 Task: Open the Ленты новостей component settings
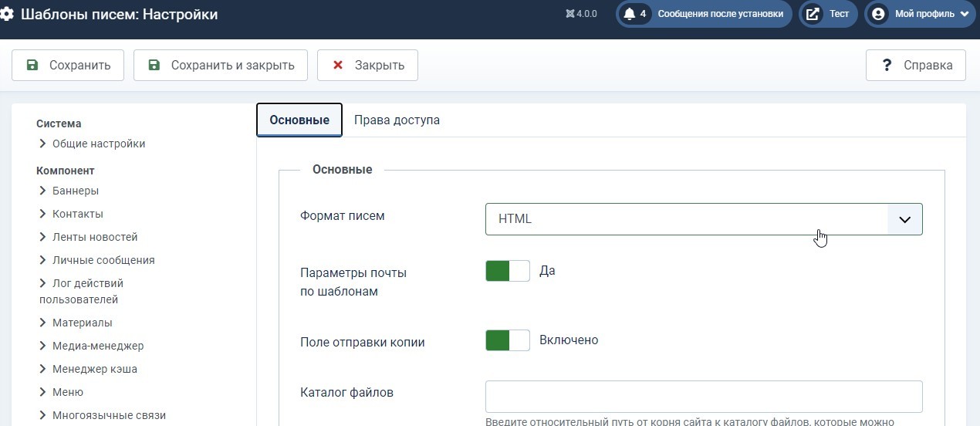point(95,237)
